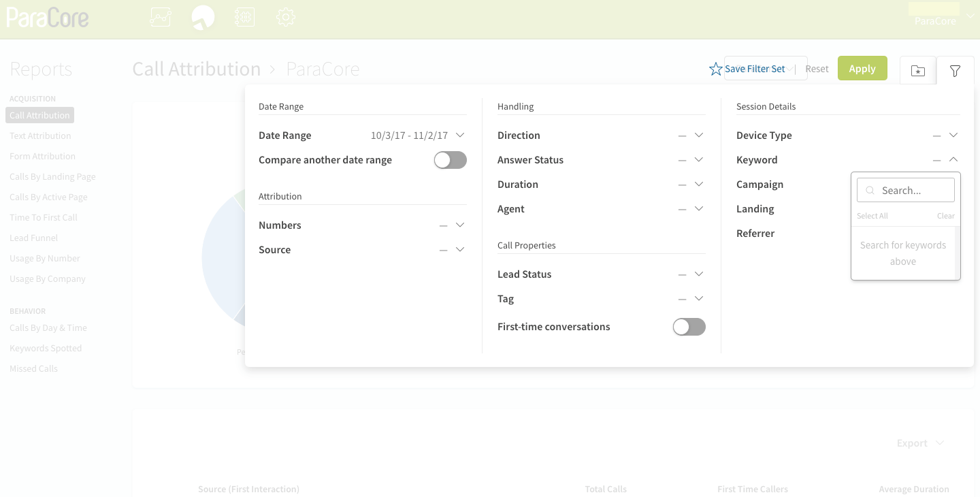
Task: Open Lead Funnel report
Action: click(x=33, y=238)
